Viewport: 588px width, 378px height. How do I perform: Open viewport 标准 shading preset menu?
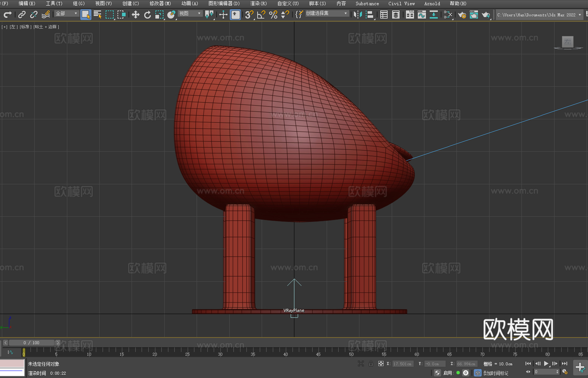pyautogui.click(x=25, y=27)
